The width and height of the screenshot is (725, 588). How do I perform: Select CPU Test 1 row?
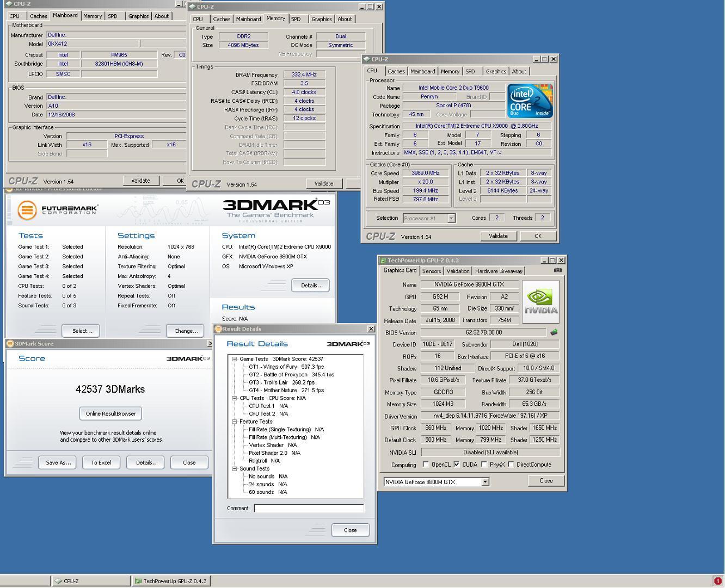tap(268, 406)
